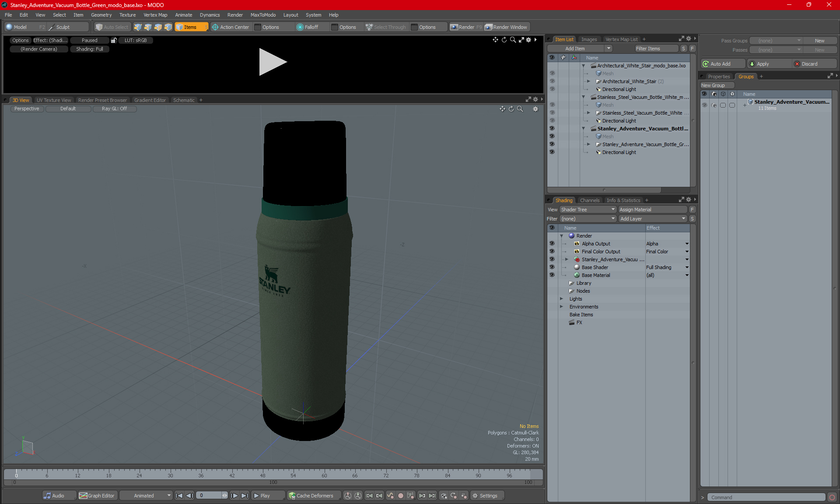Select Polygons selection mode icon
Image resolution: width=840 pixels, height=504 pixels.
158,27
